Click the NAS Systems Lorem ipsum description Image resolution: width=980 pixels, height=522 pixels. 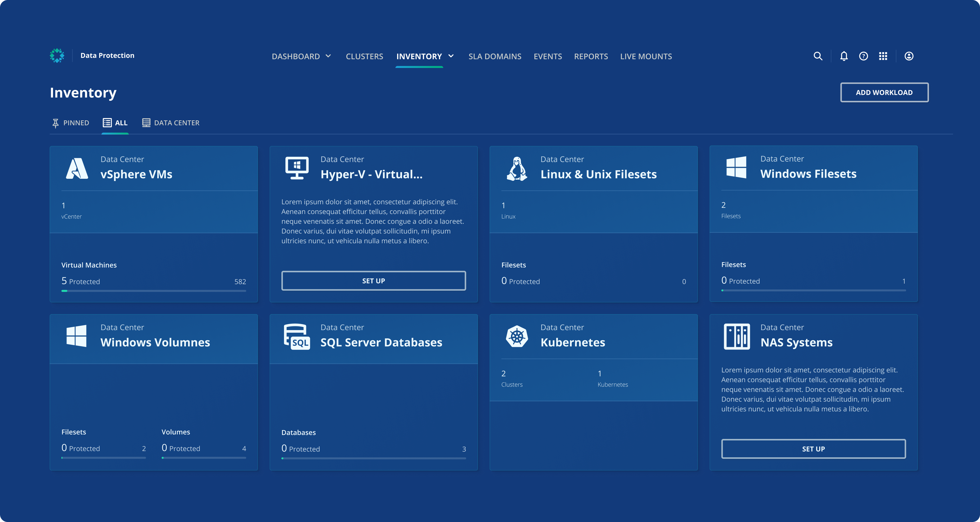813,390
